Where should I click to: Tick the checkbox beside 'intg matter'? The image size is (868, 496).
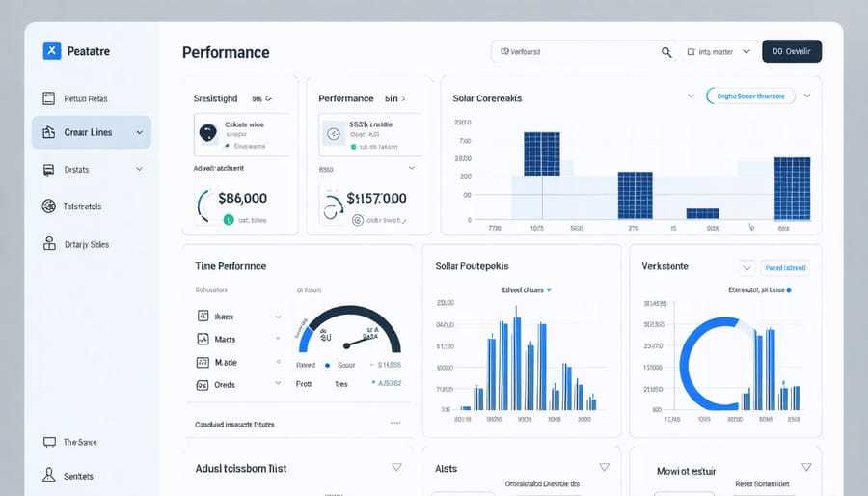691,52
